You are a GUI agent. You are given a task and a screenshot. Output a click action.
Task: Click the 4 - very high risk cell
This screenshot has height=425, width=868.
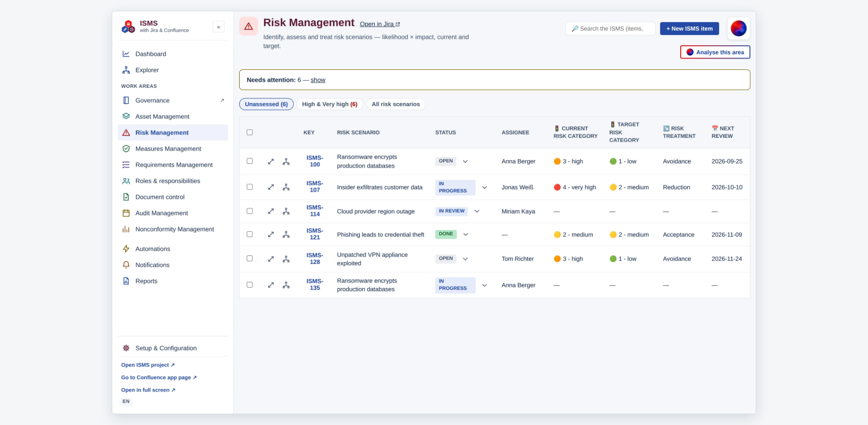[x=575, y=187]
